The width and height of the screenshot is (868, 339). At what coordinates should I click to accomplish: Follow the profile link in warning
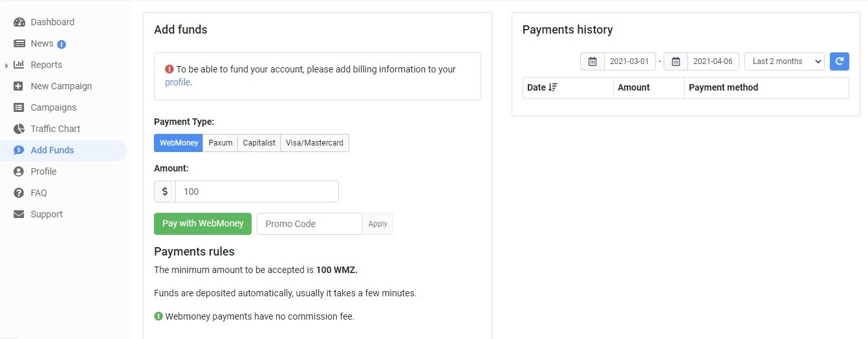pyautogui.click(x=178, y=82)
